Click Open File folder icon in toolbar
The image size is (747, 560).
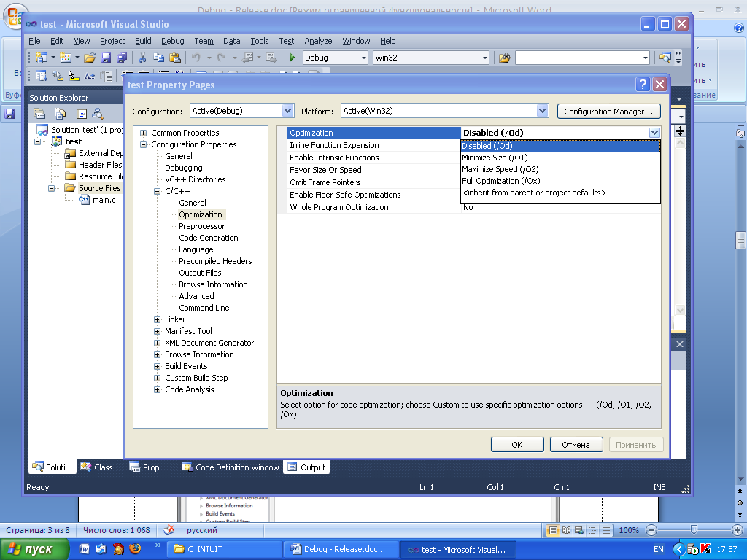tap(90, 58)
